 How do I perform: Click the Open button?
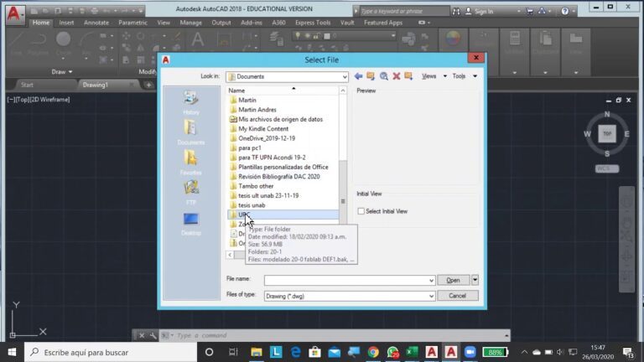[453, 280]
